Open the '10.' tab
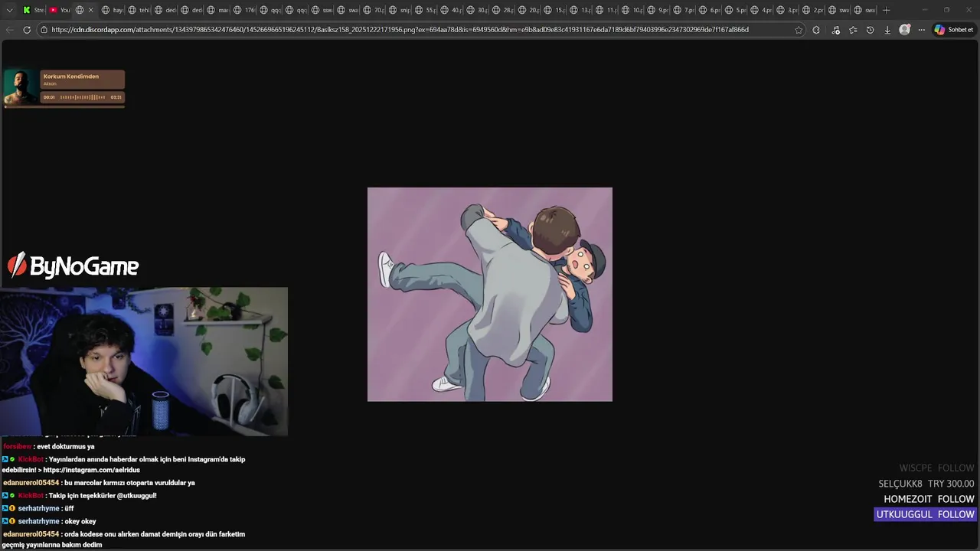This screenshot has width=980, height=551. (632, 10)
